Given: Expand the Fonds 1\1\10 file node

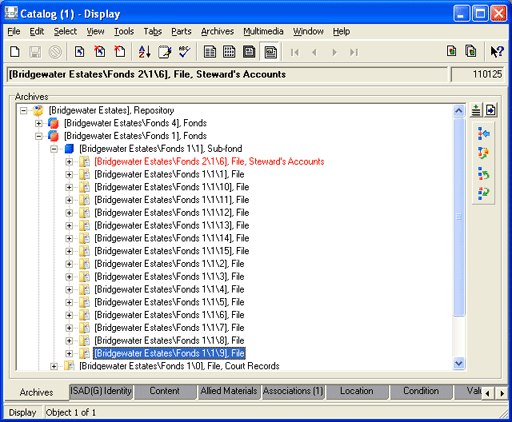Looking at the screenshot, I should 69,187.
